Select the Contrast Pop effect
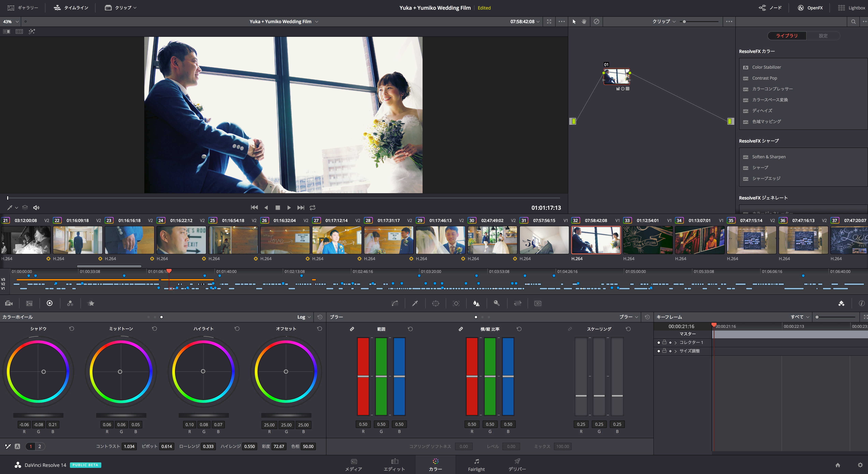Screen dimensions: 868x474 764,78
